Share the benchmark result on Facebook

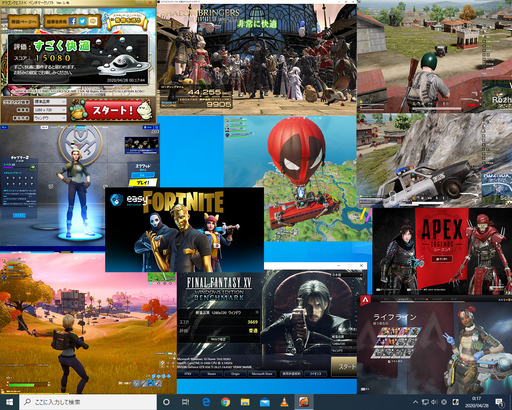[73, 21]
